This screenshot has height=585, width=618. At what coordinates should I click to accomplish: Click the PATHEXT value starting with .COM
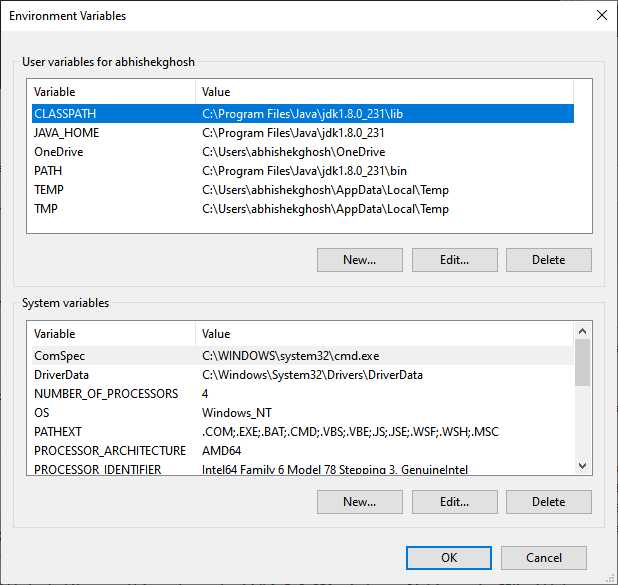pyautogui.click(x=350, y=431)
